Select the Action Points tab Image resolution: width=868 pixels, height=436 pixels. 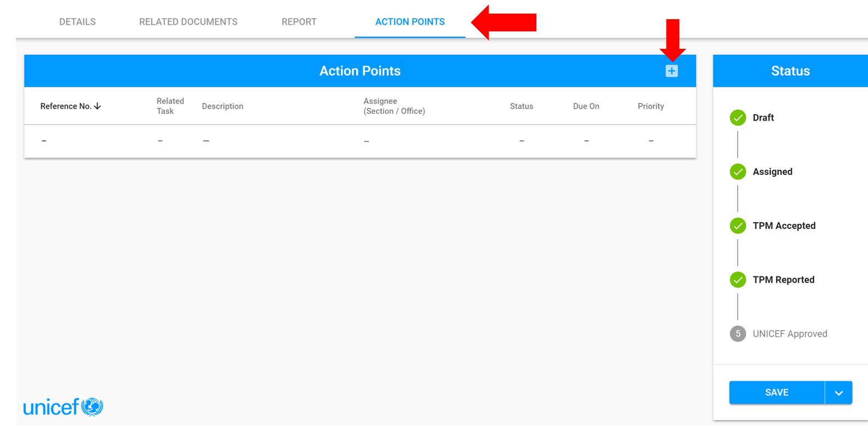(410, 22)
